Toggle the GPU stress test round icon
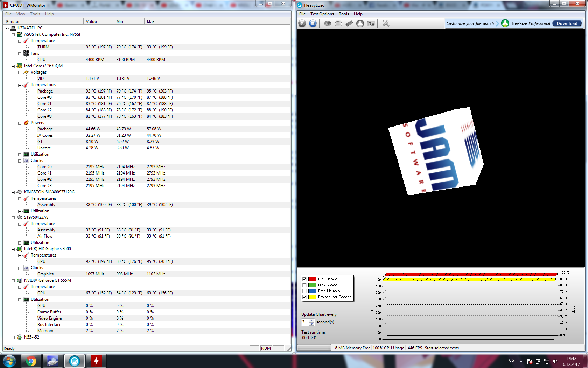Viewport: 588px width, 368px height. [360, 23]
